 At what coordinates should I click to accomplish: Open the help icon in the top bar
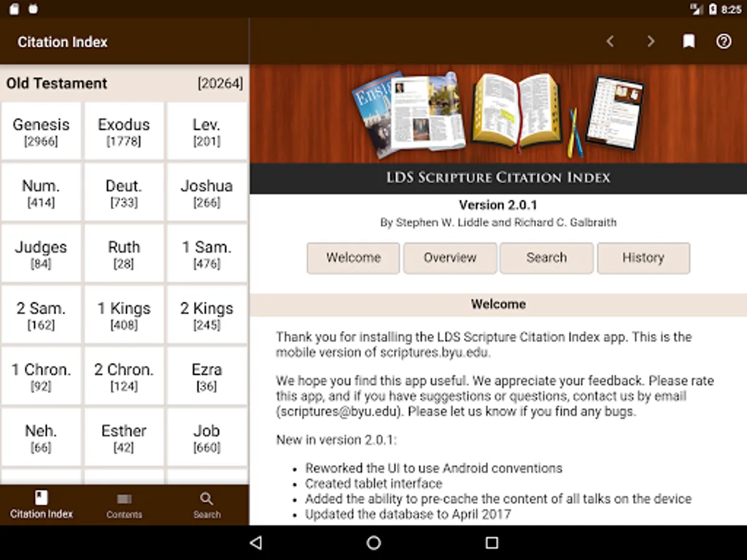click(x=723, y=41)
